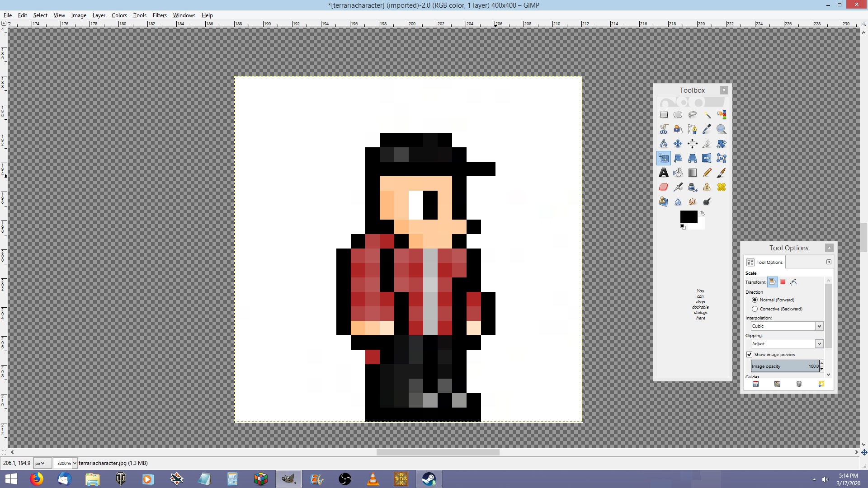Image resolution: width=868 pixels, height=488 pixels.
Task: Activate the Rotate tool
Action: point(722,144)
